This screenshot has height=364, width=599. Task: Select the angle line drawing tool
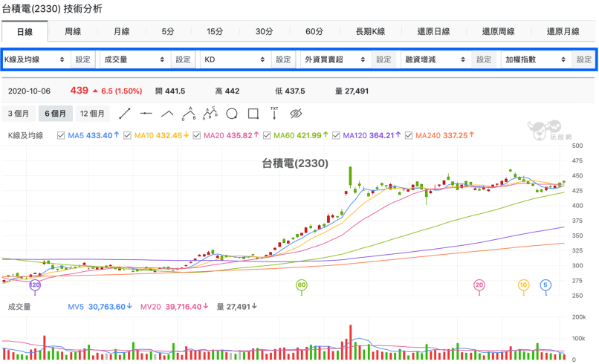coord(167,114)
